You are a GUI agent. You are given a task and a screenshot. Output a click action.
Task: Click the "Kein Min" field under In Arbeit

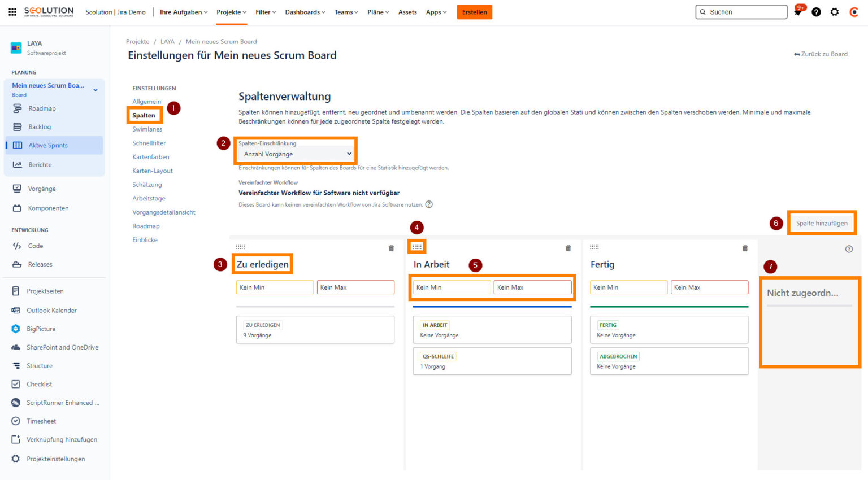point(452,287)
